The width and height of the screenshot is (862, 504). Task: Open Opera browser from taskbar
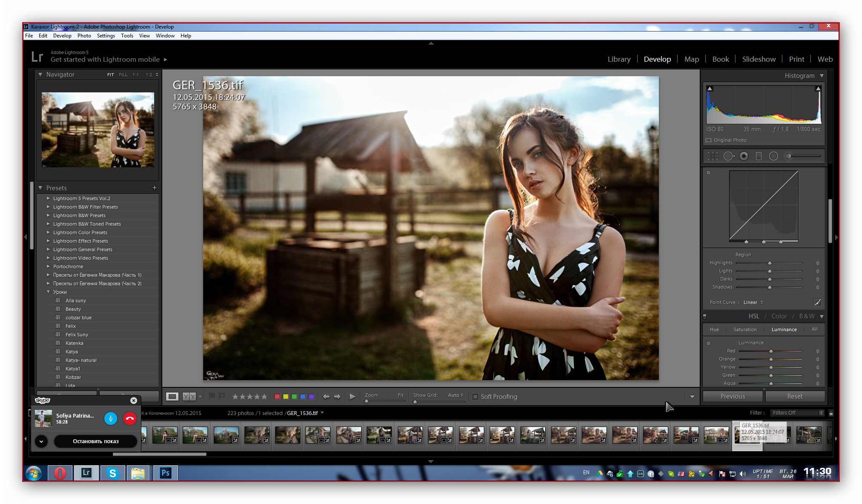click(60, 473)
